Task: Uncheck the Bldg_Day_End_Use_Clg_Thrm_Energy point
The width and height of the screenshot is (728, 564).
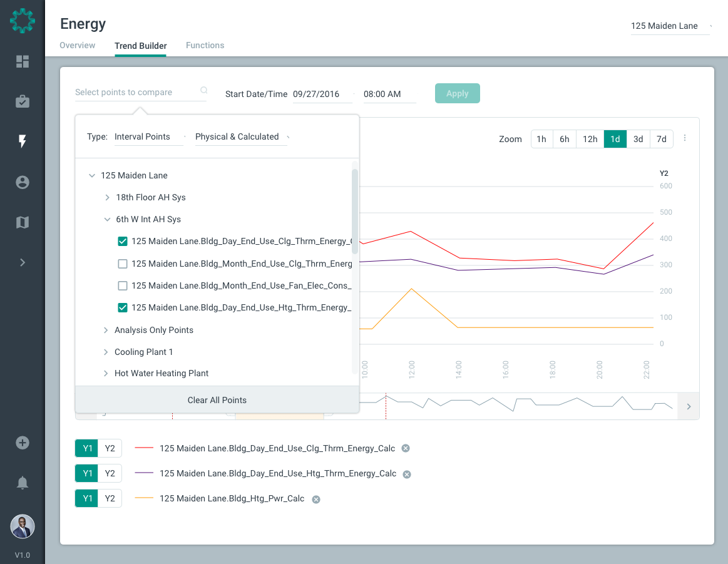Action: 123,241
